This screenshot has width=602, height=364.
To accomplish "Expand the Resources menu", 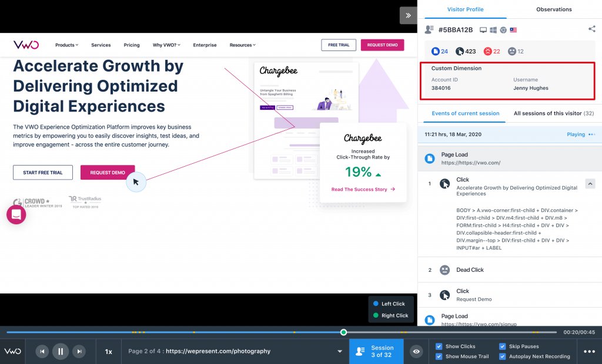I will [243, 45].
